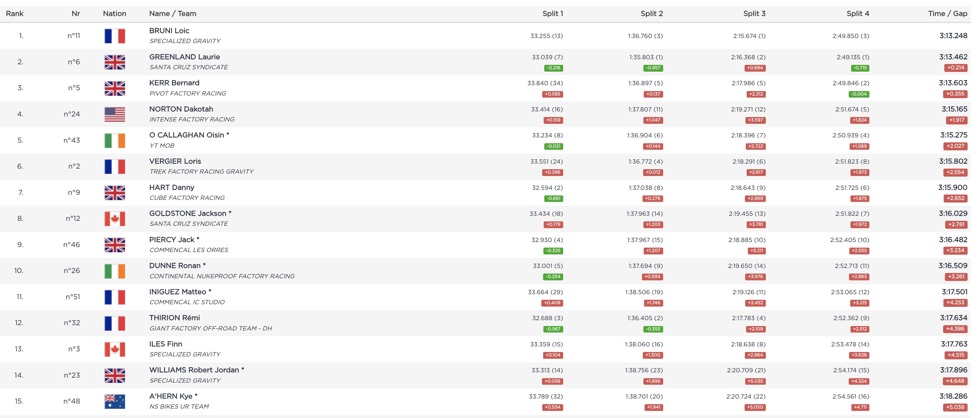980x418 pixels.
Task: Click Irish flag next to O CALLAGHAN Oisin
Action: point(114,141)
